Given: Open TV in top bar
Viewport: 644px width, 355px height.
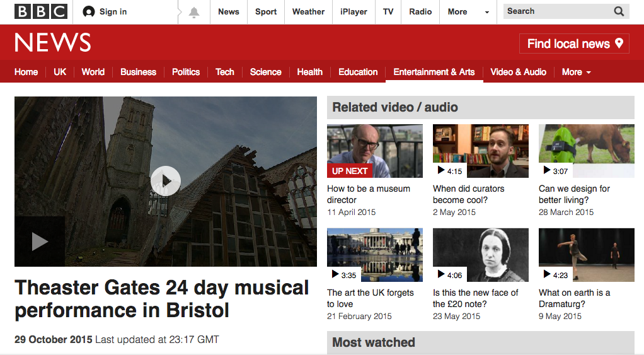Looking at the screenshot, I should click(388, 12).
